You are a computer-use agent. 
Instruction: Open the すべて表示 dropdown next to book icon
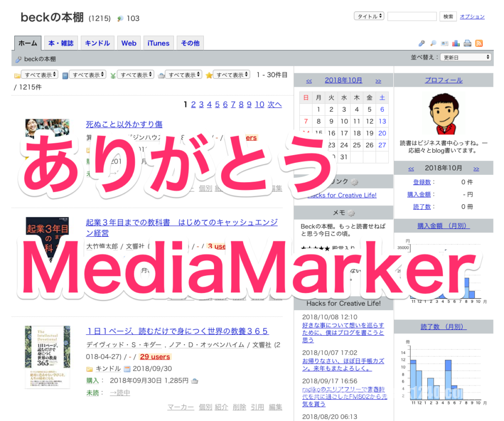[x=88, y=75]
